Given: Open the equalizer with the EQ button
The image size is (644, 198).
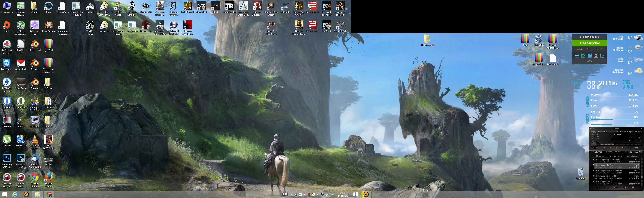Looking at the screenshot, I should [636, 148].
